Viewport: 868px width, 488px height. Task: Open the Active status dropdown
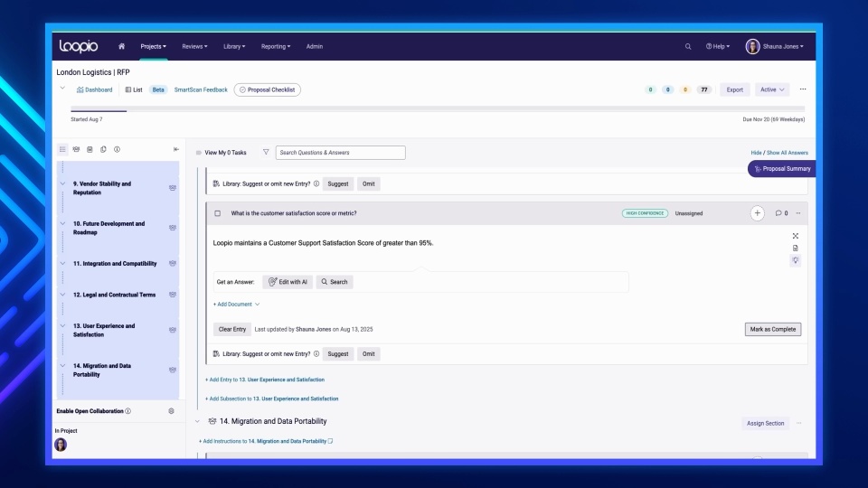point(772,89)
